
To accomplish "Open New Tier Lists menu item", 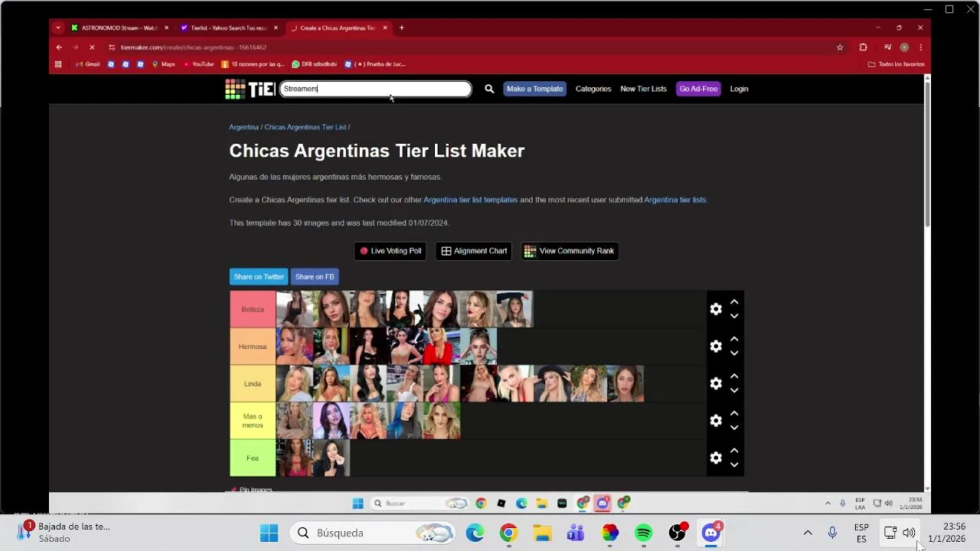I will tap(643, 89).
